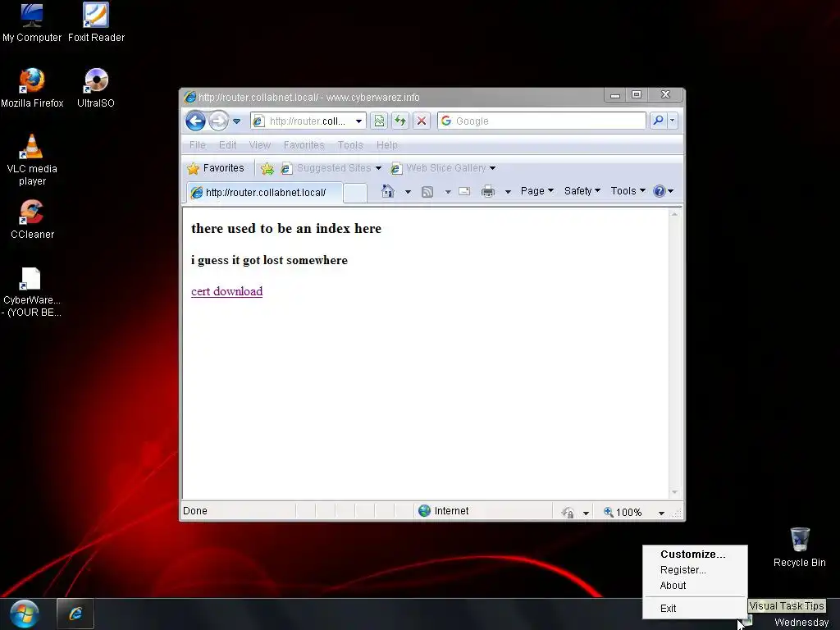Choose Register... in the tray context menu
Viewport: 840px width, 630px height.
click(683, 570)
